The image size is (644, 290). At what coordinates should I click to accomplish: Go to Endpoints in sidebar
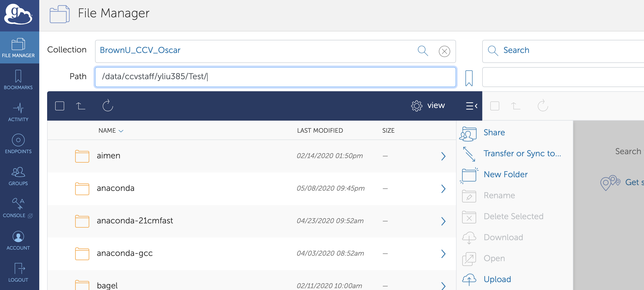[x=18, y=144]
